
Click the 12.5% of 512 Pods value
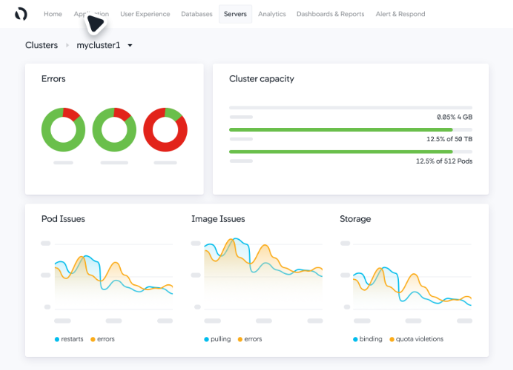point(444,161)
